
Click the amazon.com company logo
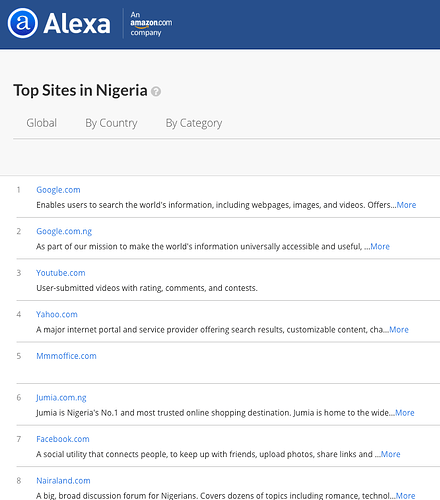click(x=151, y=24)
